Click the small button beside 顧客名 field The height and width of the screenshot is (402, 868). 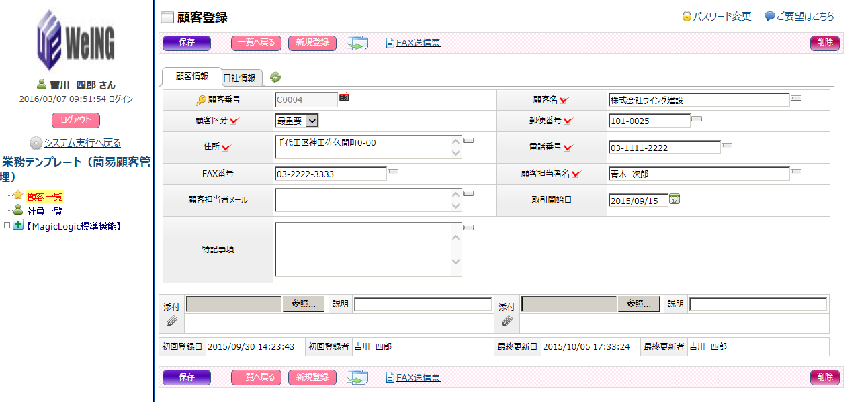click(x=796, y=98)
